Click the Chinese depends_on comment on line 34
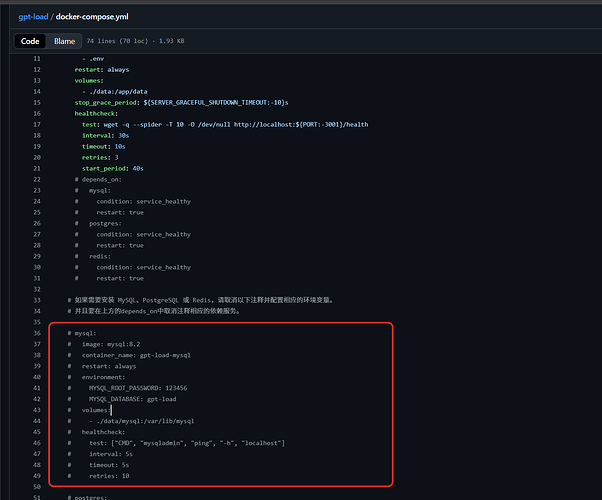602x500 pixels. click(x=154, y=311)
